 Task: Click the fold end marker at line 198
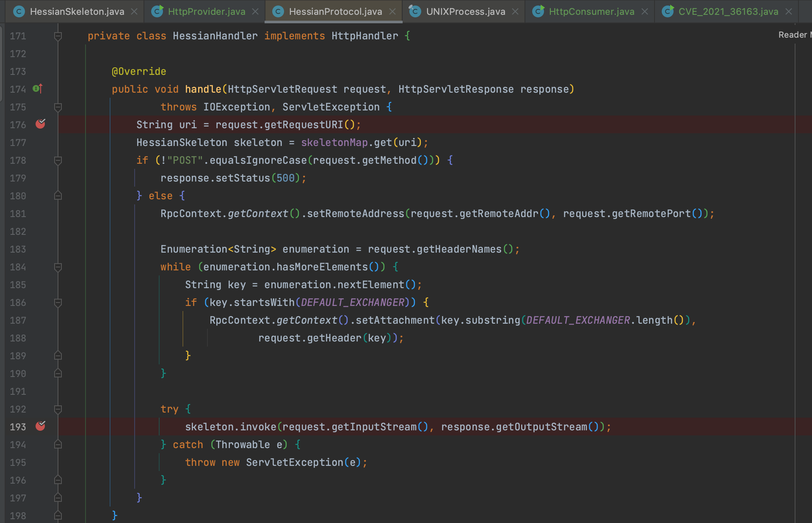click(58, 515)
